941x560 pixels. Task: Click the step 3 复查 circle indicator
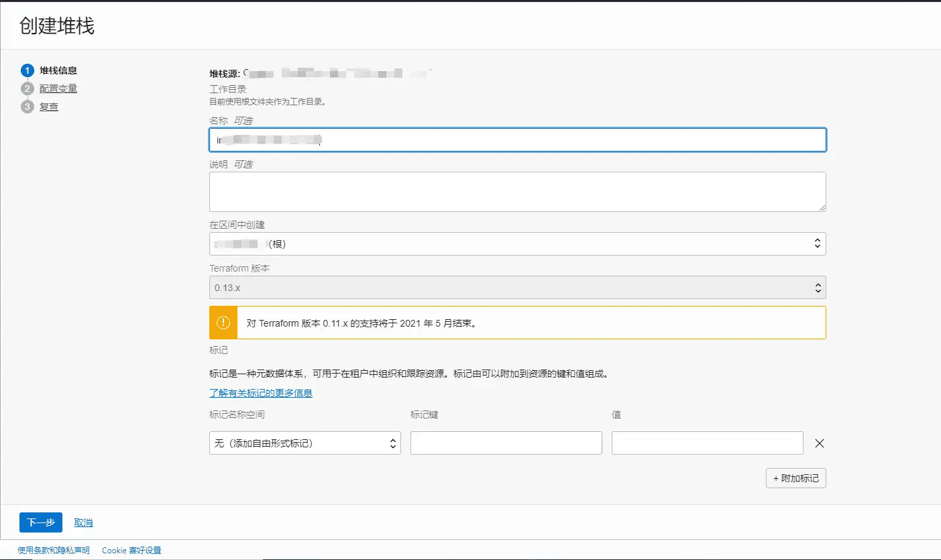[x=27, y=106]
